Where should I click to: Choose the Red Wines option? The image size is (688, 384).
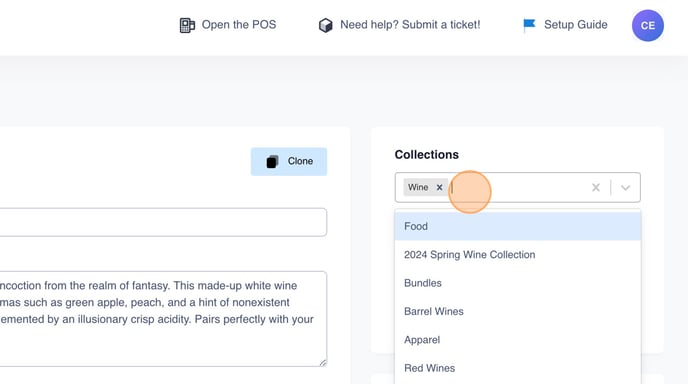[x=518, y=368]
